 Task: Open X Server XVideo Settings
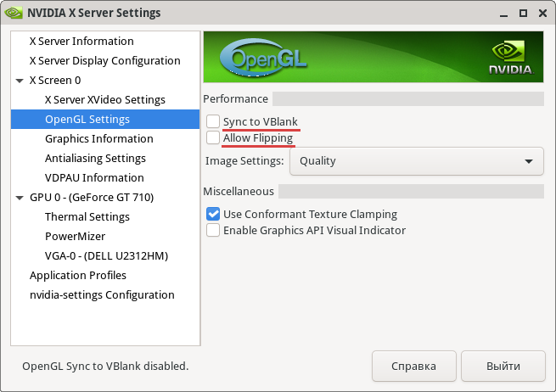click(x=105, y=99)
